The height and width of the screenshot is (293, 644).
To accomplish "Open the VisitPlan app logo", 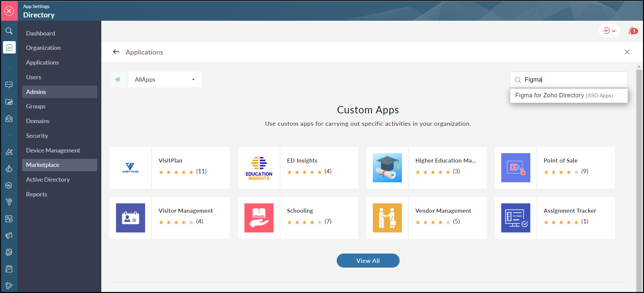I will pyautogui.click(x=130, y=168).
